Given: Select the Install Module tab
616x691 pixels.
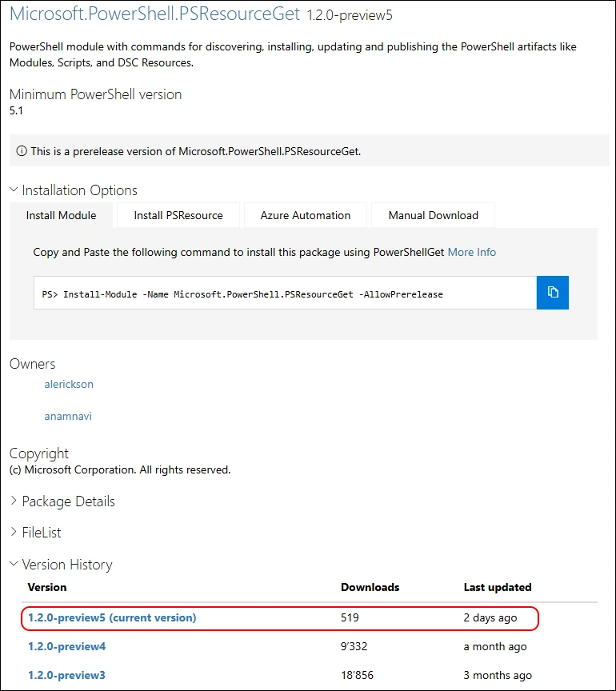Looking at the screenshot, I should click(61, 215).
